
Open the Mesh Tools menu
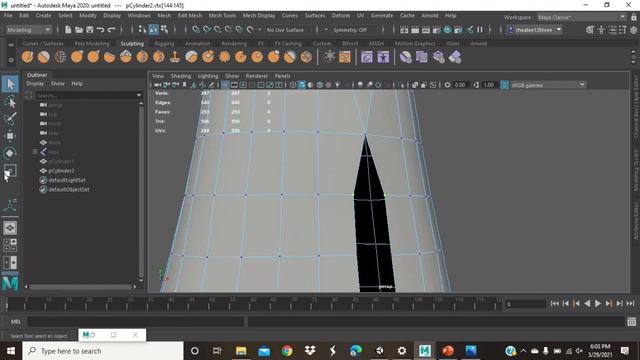[222, 16]
